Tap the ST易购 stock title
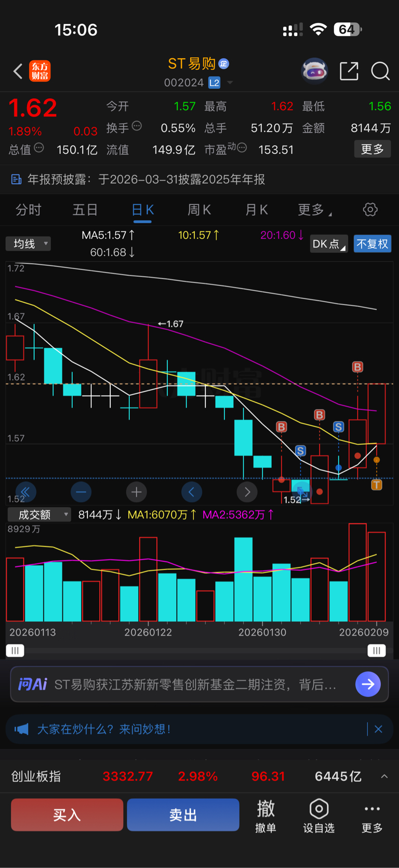399x868 pixels. coord(192,63)
